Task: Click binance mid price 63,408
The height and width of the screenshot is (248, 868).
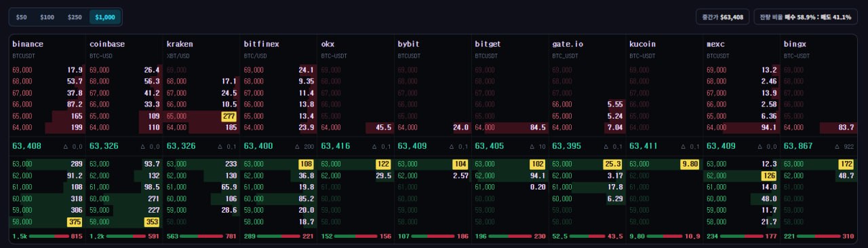Action: point(27,145)
